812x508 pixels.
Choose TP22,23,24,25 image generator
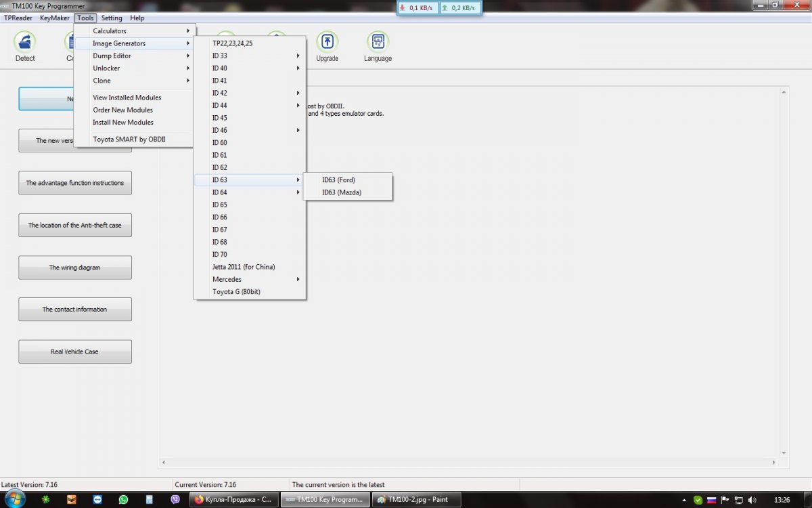pos(250,43)
